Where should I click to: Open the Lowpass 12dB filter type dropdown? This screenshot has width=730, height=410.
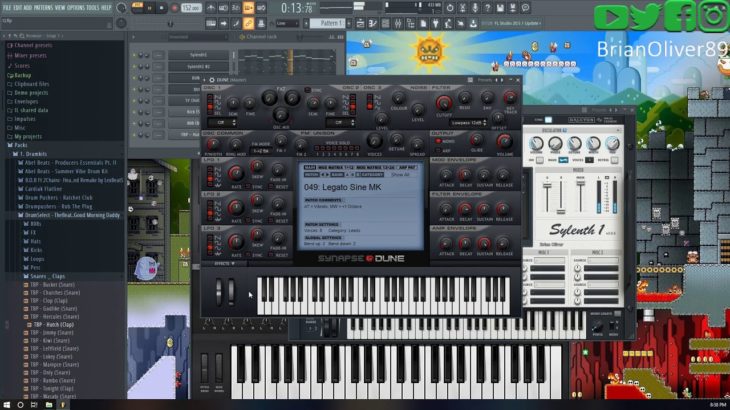click(469, 123)
